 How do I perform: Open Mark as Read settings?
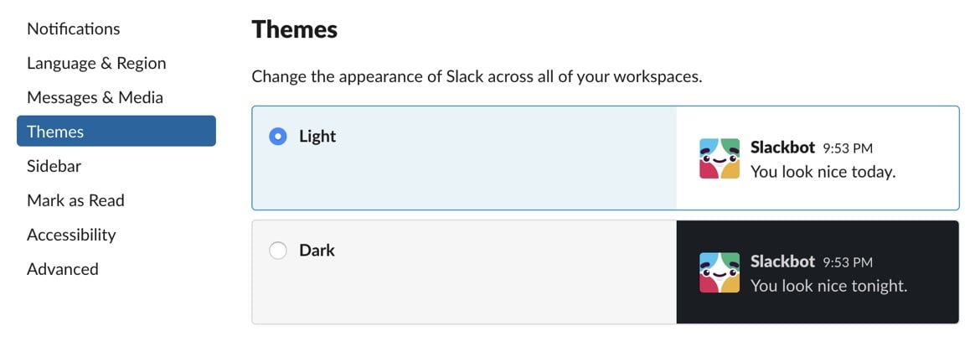[75, 200]
